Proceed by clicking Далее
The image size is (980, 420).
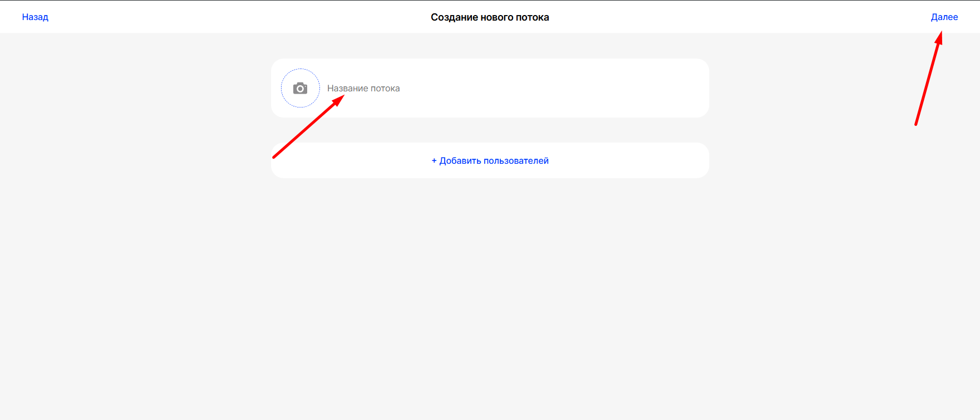944,17
